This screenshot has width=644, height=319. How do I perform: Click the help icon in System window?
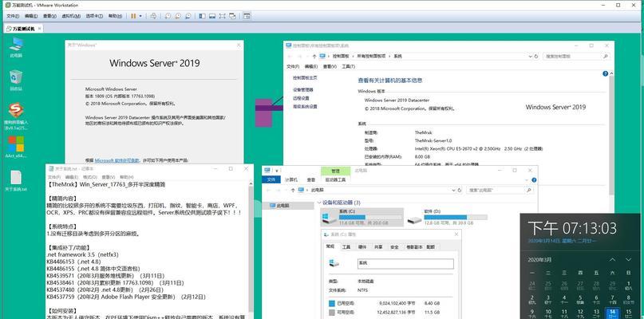[605, 73]
